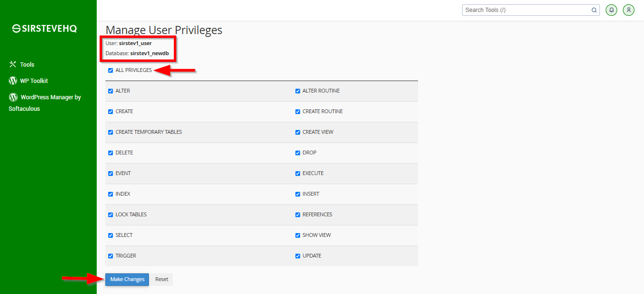
Task: Toggle the INSERT checkbox
Action: click(298, 194)
